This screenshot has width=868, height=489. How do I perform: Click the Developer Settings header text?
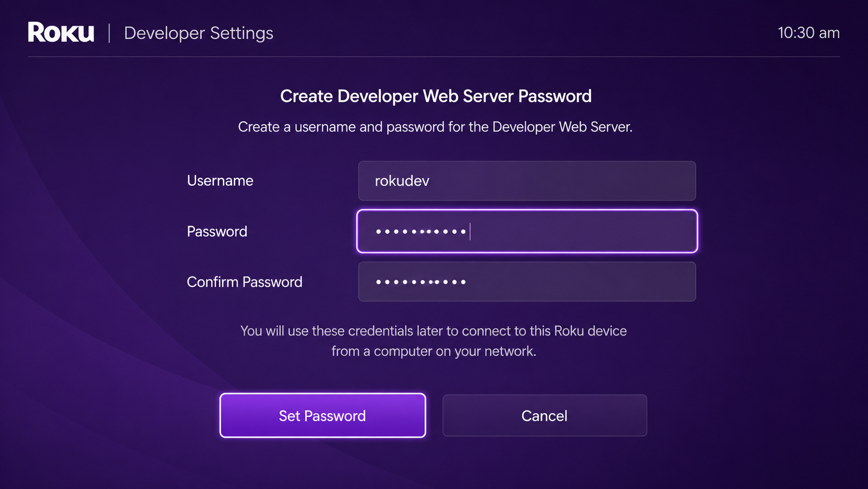tap(198, 33)
